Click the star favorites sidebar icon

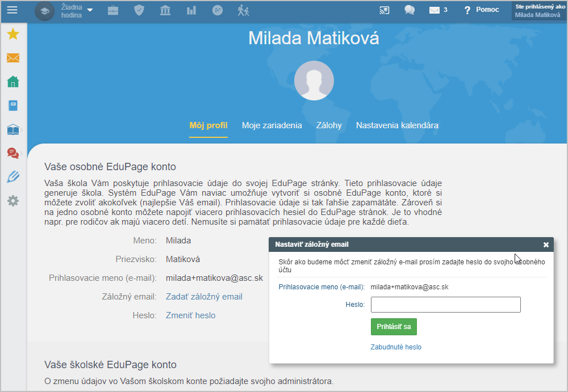[x=13, y=34]
